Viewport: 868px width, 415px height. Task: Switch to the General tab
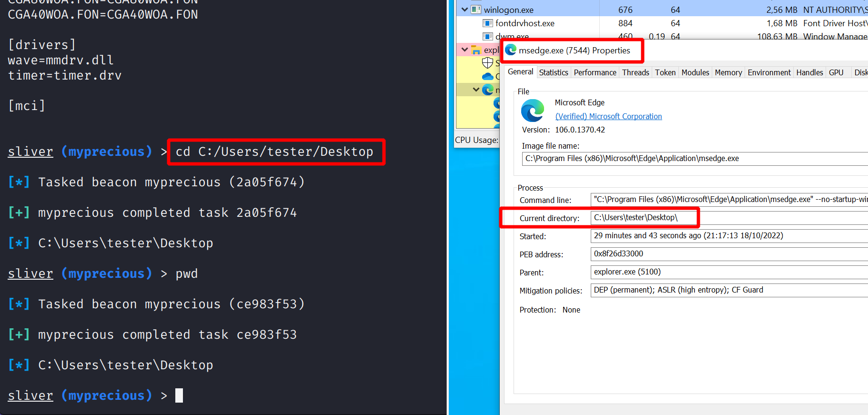coord(520,71)
